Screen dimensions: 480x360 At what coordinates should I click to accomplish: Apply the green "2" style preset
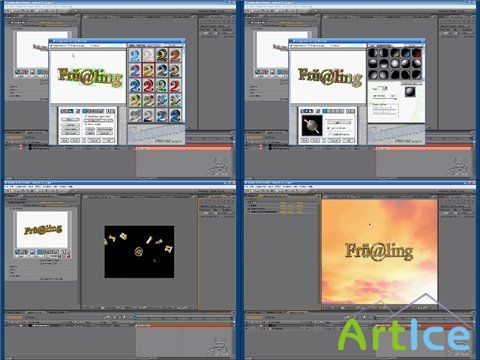coord(162,86)
